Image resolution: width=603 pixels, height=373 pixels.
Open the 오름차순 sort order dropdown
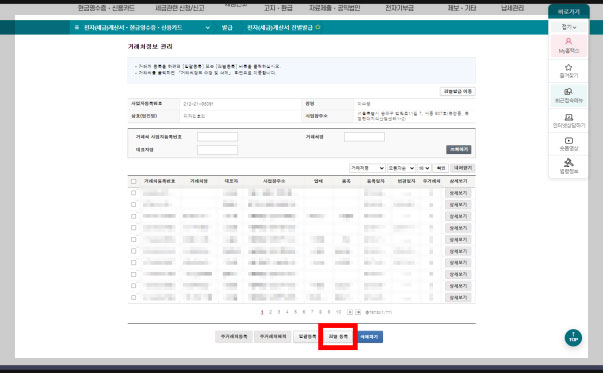[x=401, y=168]
